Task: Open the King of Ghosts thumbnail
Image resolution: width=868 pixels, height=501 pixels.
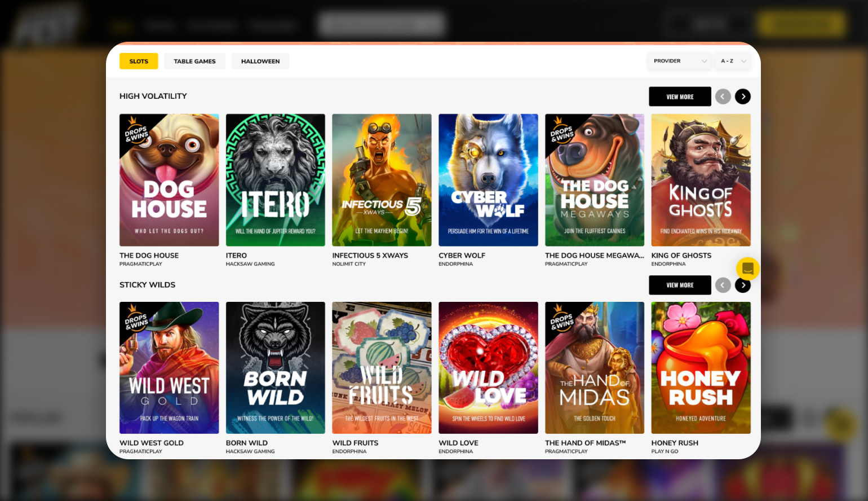Action: (x=701, y=180)
